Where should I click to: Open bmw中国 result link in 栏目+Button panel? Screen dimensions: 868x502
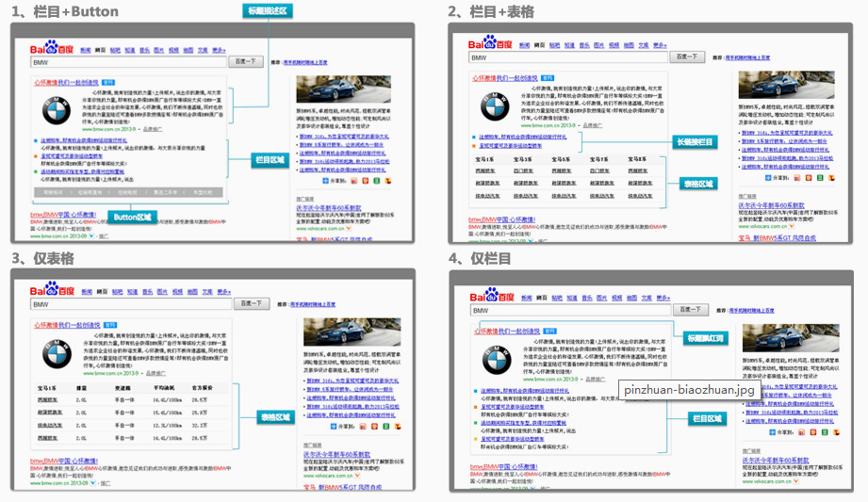(x=63, y=215)
